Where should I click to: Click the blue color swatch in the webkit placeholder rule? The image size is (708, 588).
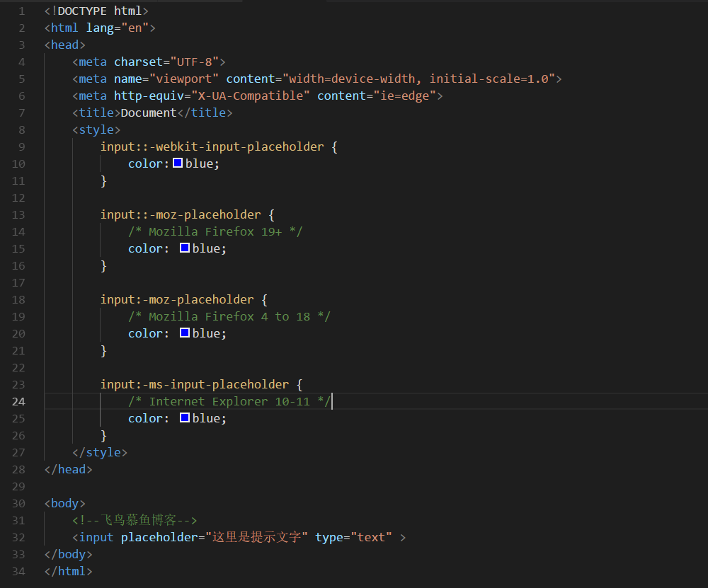point(178,163)
